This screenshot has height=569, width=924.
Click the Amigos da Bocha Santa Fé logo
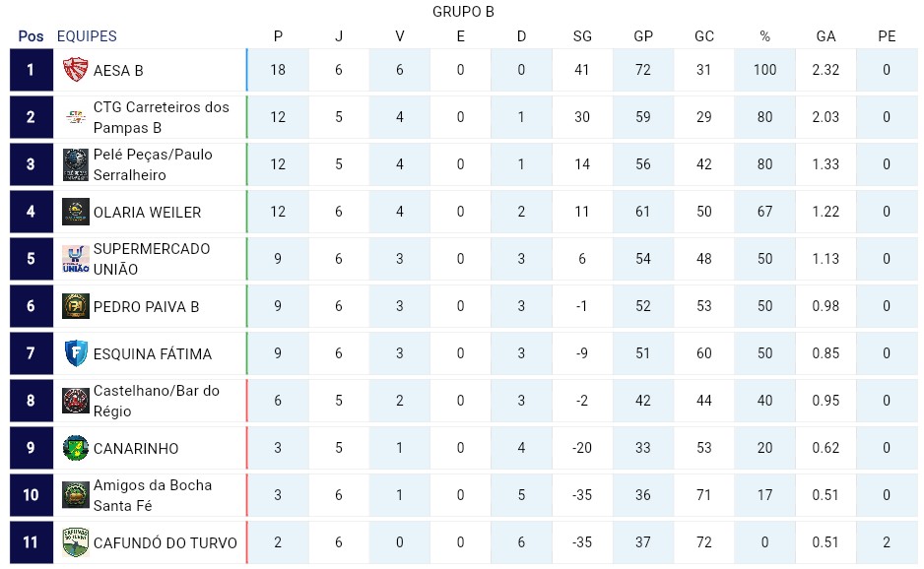(x=76, y=495)
